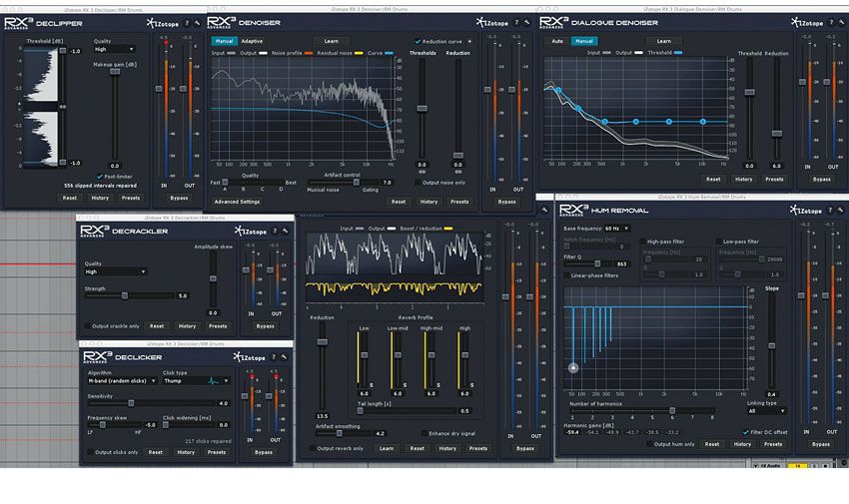Solo the High reverb band S button
Image resolution: width=849 pixels, height=504 pixels.
coord(471,385)
